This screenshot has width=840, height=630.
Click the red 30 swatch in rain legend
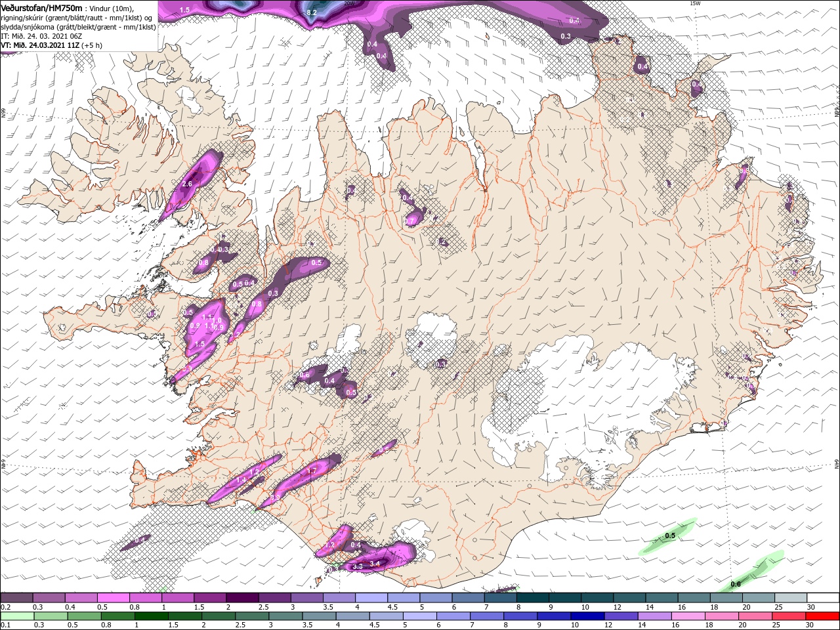tap(823, 616)
